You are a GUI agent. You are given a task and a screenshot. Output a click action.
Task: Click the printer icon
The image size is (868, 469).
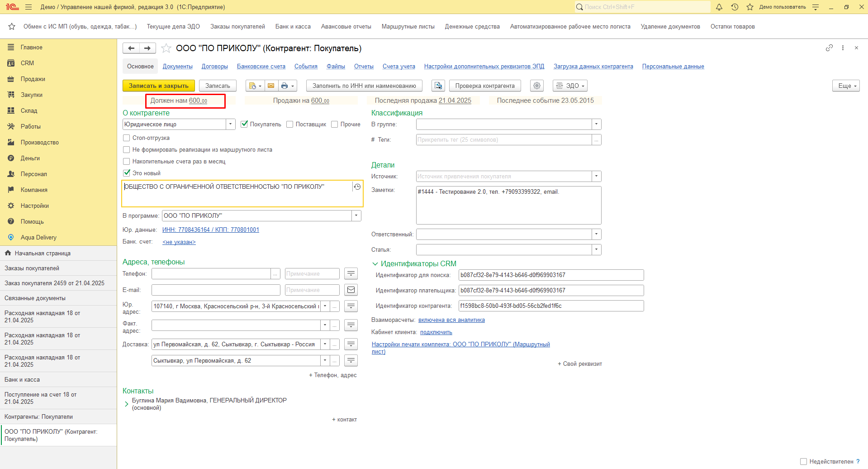[287, 86]
